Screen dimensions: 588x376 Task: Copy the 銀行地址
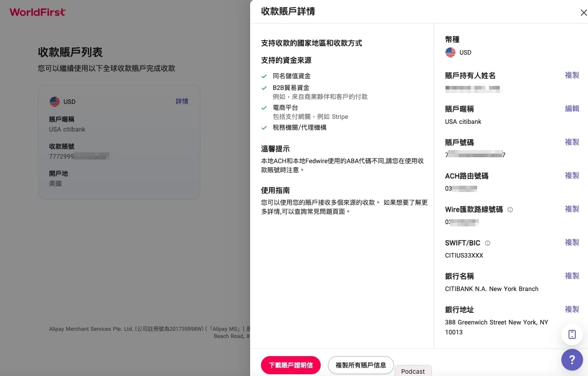[x=572, y=309]
